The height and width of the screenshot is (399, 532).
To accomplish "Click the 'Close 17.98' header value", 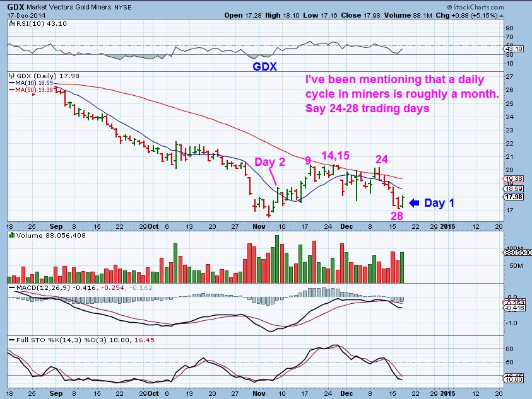I will pos(360,15).
